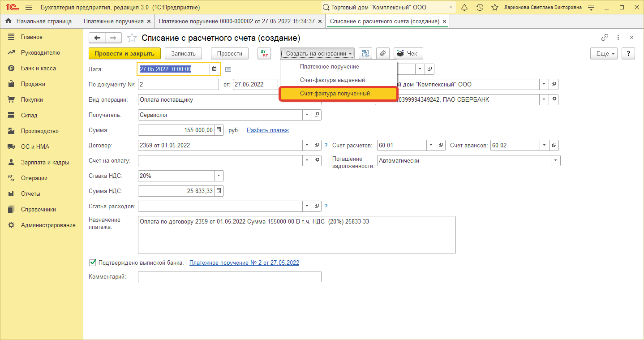Click user name Ларионова Светлана Викторовна
The width and height of the screenshot is (644, 340).
543,8
